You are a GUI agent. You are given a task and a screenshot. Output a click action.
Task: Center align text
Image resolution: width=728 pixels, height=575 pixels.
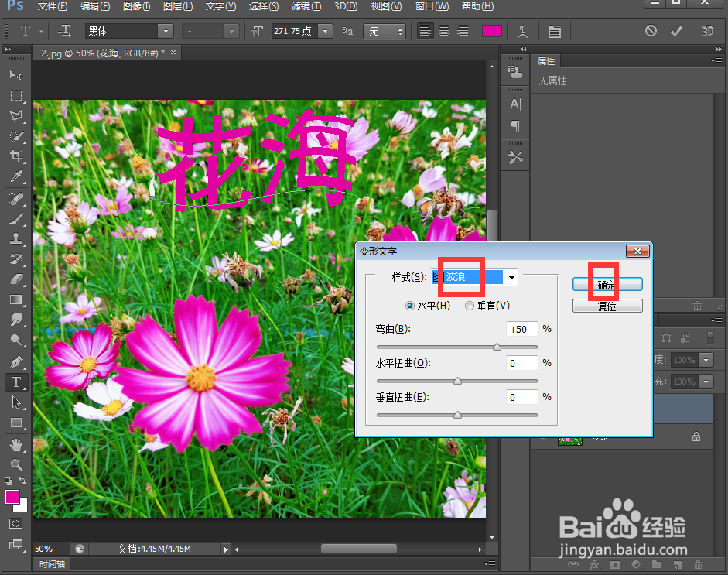(x=444, y=31)
